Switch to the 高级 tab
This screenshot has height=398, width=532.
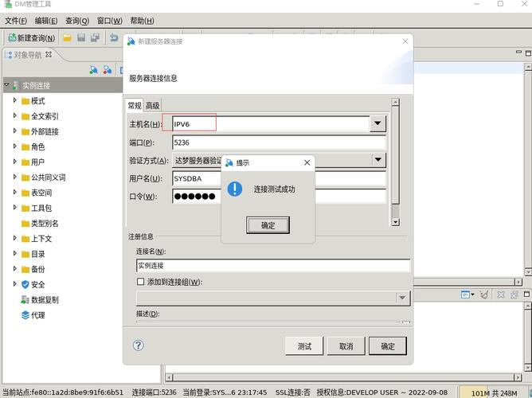pos(153,106)
